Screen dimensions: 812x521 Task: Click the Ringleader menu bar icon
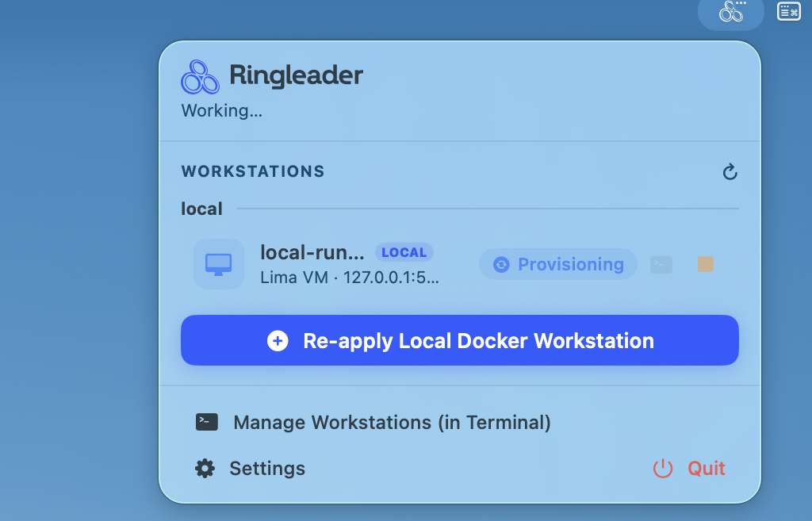[x=730, y=11]
